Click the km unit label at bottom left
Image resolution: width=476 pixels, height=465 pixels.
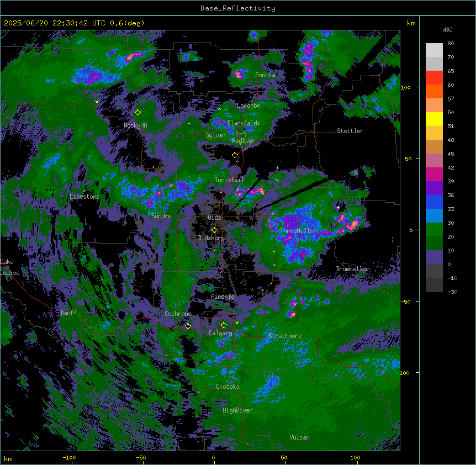click(8, 459)
